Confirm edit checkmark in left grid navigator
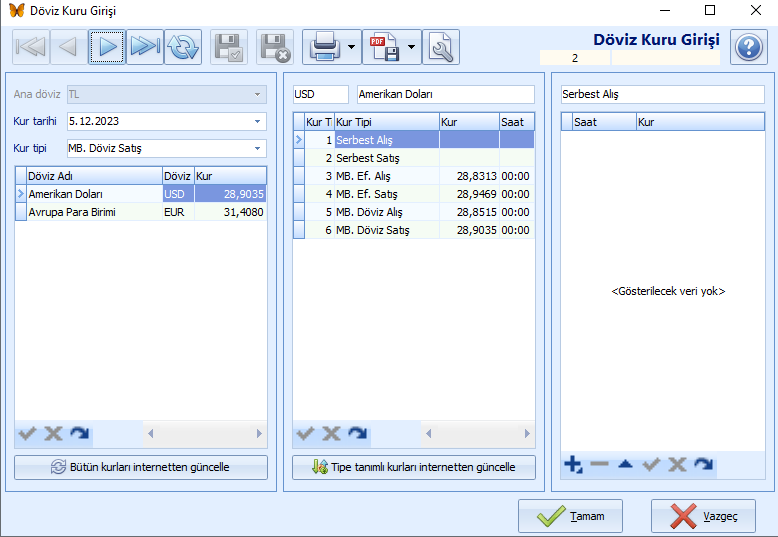The image size is (778, 537). [x=27, y=433]
